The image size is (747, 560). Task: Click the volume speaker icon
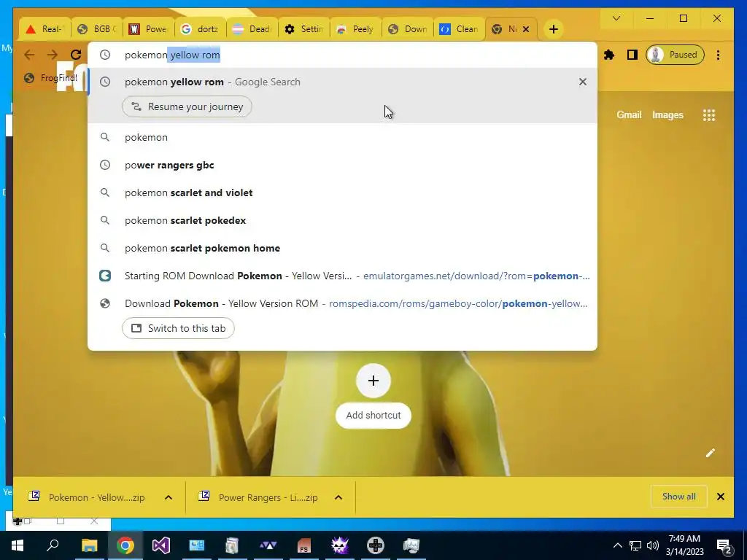click(653, 545)
